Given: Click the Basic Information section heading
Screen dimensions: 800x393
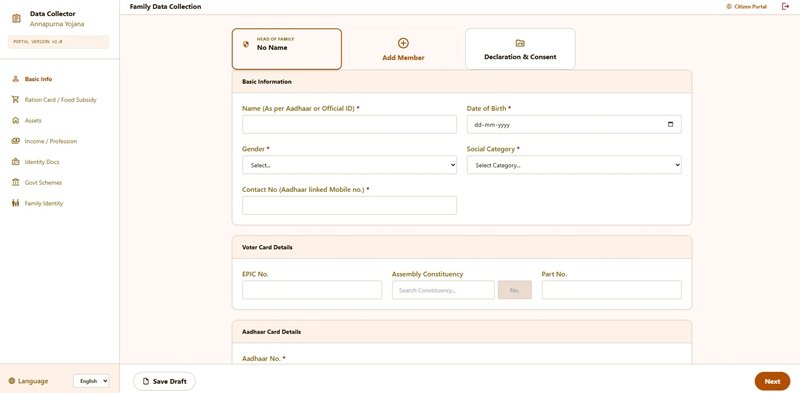Looking at the screenshot, I should coord(267,82).
